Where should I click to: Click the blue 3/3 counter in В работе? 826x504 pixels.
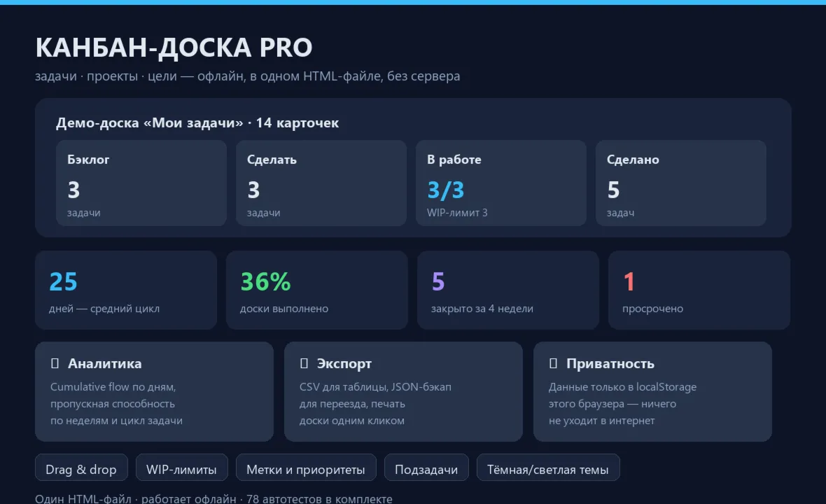(446, 190)
